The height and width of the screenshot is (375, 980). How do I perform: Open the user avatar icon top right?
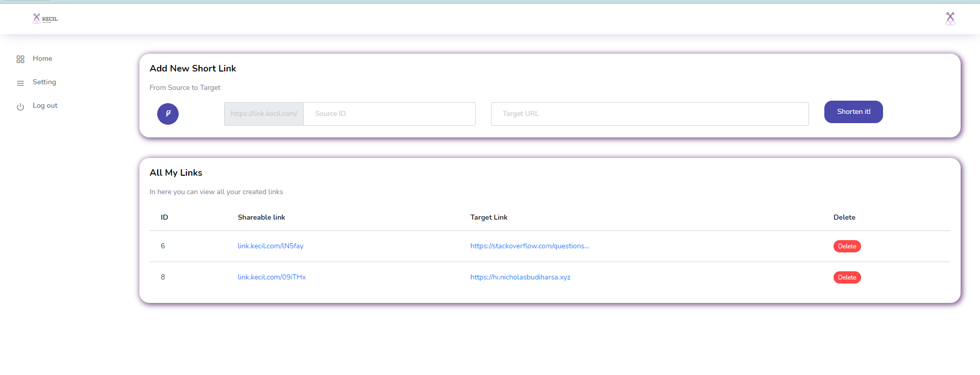(x=950, y=19)
